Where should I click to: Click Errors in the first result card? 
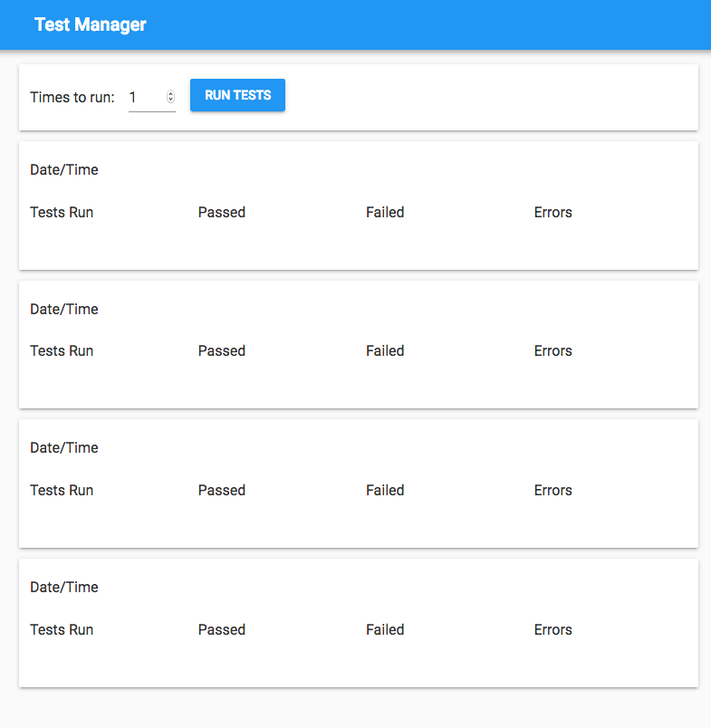coord(552,213)
